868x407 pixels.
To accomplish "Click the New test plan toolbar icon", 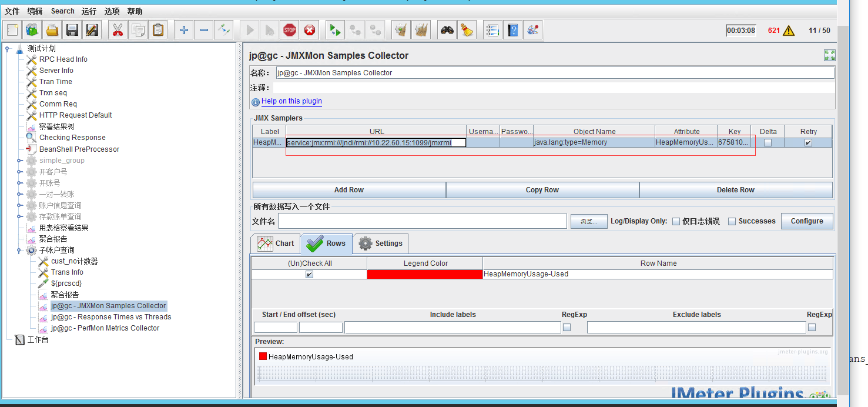I will click(13, 30).
